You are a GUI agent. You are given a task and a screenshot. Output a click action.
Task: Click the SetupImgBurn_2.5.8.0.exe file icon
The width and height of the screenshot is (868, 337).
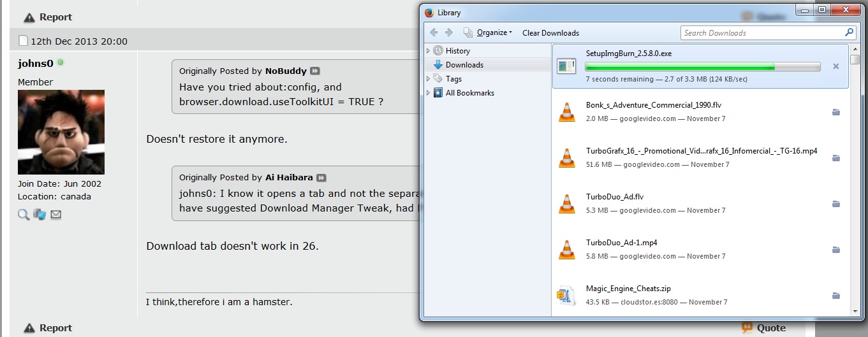tap(566, 66)
